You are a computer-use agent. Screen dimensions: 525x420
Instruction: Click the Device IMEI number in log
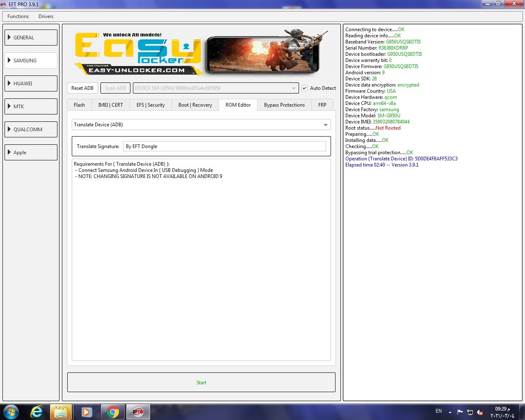point(391,122)
